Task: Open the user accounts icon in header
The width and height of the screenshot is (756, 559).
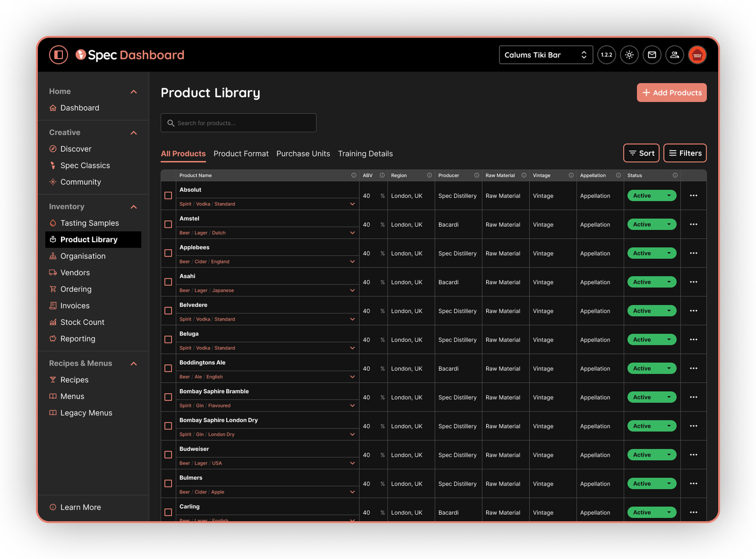Action: (674, 55)
